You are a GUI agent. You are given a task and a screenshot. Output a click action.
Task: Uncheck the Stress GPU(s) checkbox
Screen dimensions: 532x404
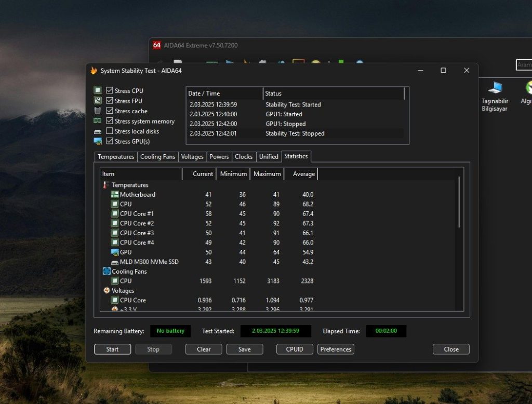[x=110, y=141]
